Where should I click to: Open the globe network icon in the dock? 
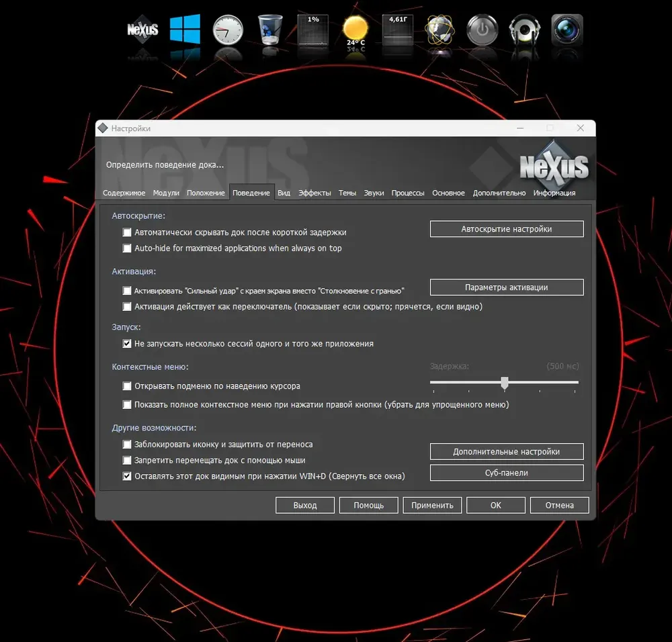tap(439, 30)
